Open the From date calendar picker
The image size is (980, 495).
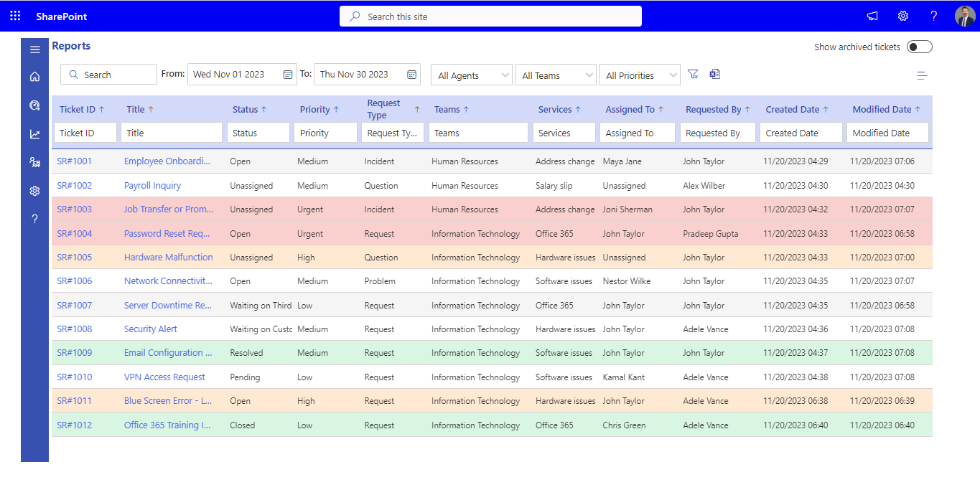[x=289, y=74]
